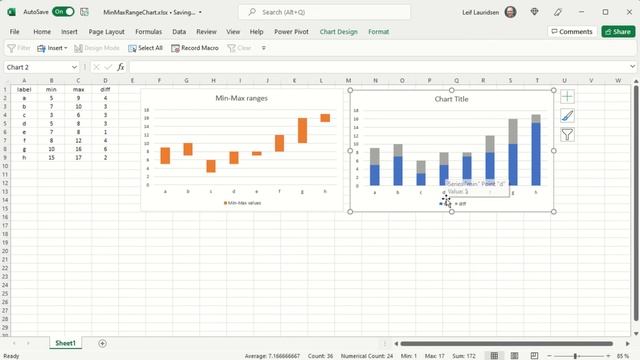Select column A header
Screen dimensions: 640x360
point(24,80)
